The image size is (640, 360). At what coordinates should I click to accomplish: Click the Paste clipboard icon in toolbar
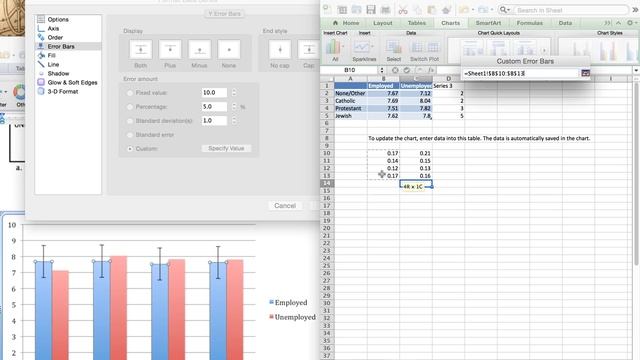[x=432, y=10]
